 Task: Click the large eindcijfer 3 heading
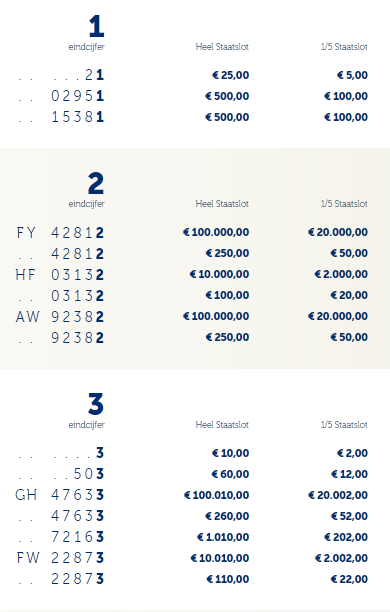96,404
